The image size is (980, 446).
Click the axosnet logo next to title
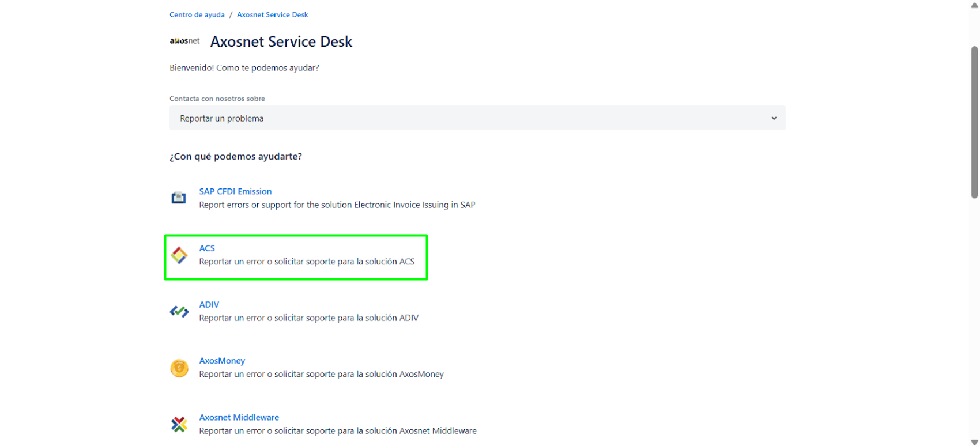tap(184, 41)
